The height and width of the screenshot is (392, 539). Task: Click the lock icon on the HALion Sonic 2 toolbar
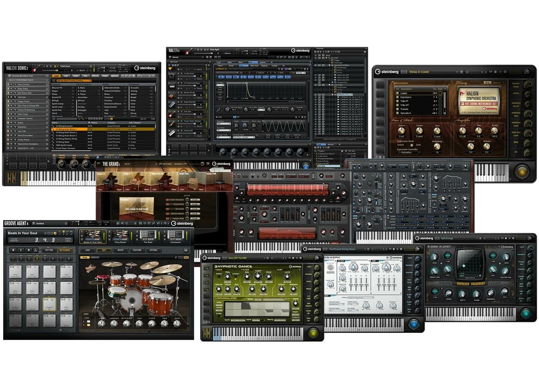134,75
